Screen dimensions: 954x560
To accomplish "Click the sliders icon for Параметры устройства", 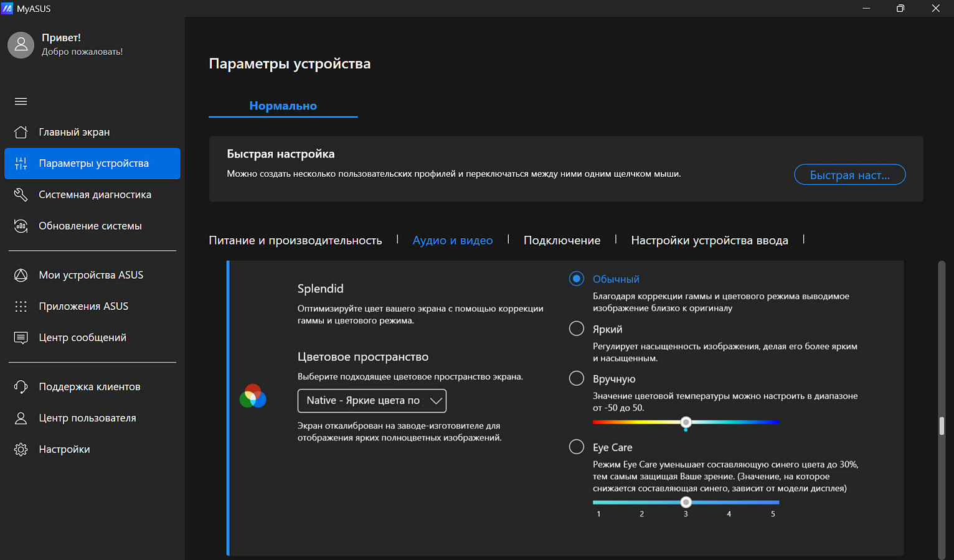I will (21, 163).
